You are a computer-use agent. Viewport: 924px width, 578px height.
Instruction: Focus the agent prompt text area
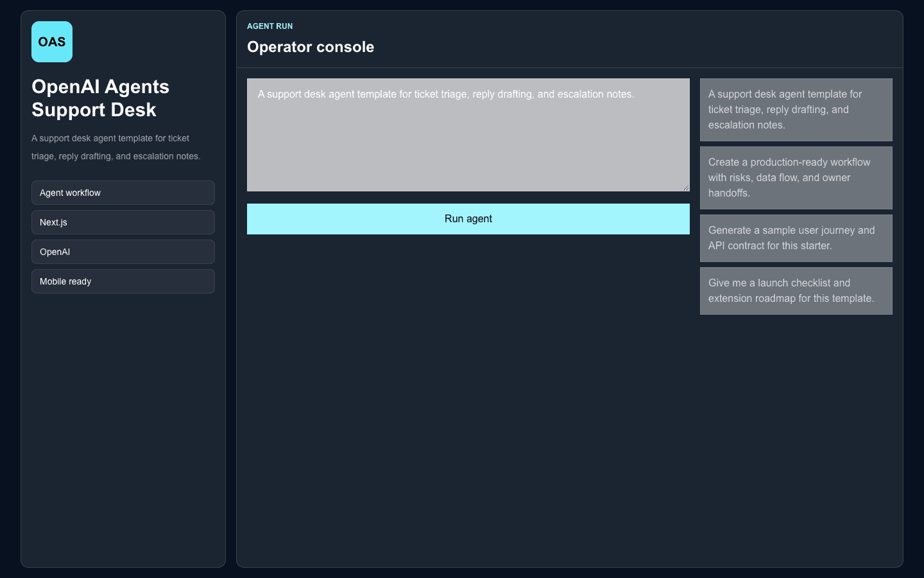point(468,135)
